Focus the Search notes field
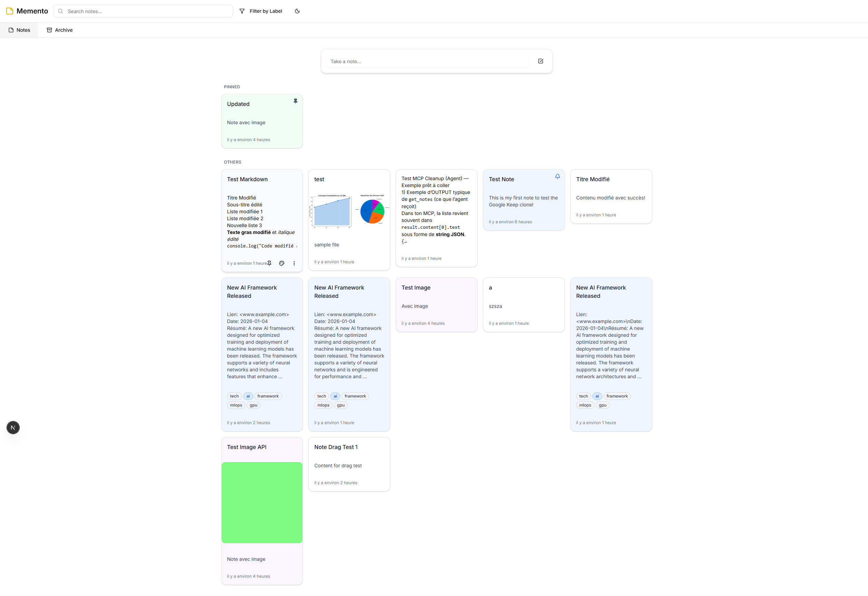The image size is (868, 596). (147, 11)
